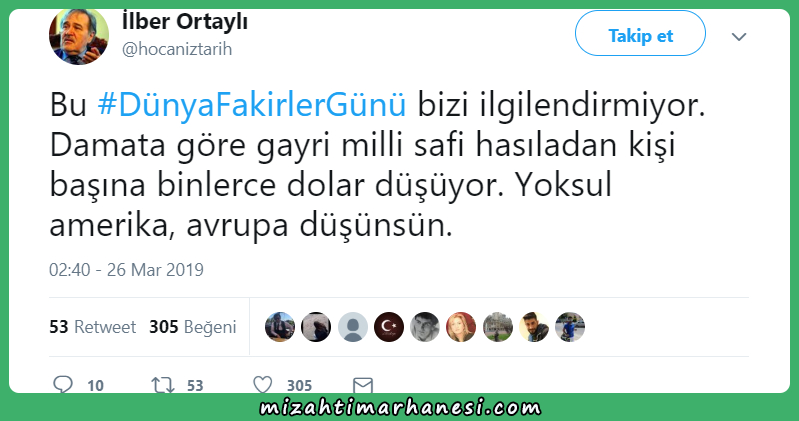View the 305 Beğeni list
The image size is (799, 421).
(193, 327)
